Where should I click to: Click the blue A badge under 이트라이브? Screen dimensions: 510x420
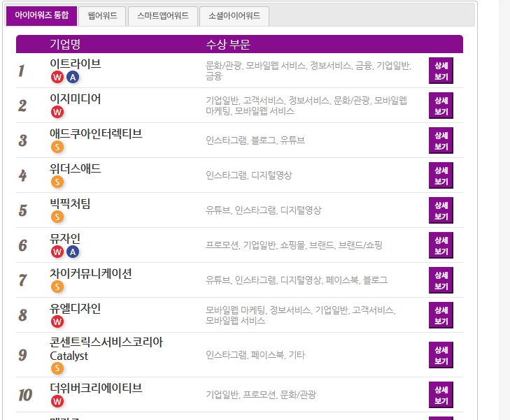[73, 78]
